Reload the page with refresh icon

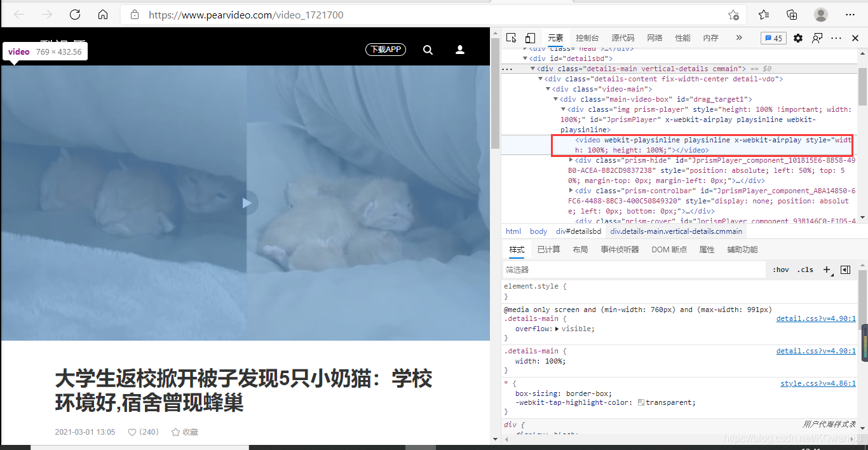[x=75, y=14]
